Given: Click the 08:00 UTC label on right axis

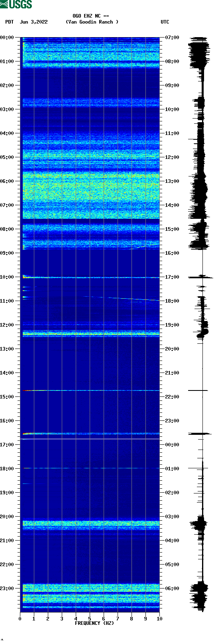Looking at the screenshot, I should tap(172, 61).
